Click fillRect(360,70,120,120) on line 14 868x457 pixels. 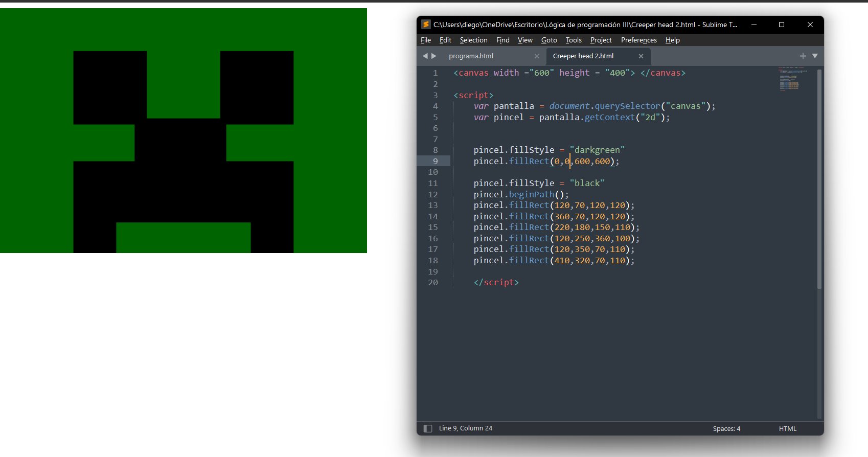[x=569, y=217]
